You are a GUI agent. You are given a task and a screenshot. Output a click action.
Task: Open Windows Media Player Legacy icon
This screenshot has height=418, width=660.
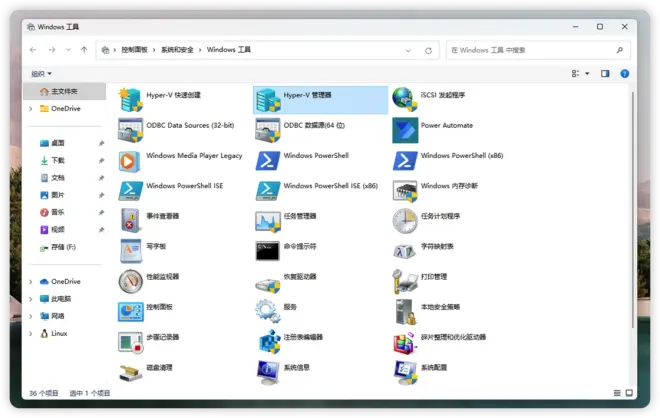click(x=130, y=161)
